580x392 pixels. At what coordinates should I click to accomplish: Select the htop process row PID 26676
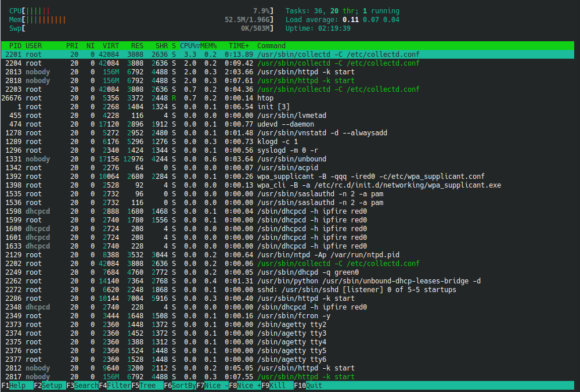[287, 98]
